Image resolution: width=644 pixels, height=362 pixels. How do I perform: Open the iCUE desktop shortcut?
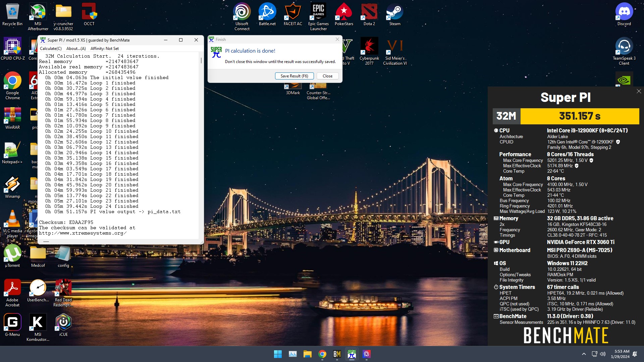63,325
